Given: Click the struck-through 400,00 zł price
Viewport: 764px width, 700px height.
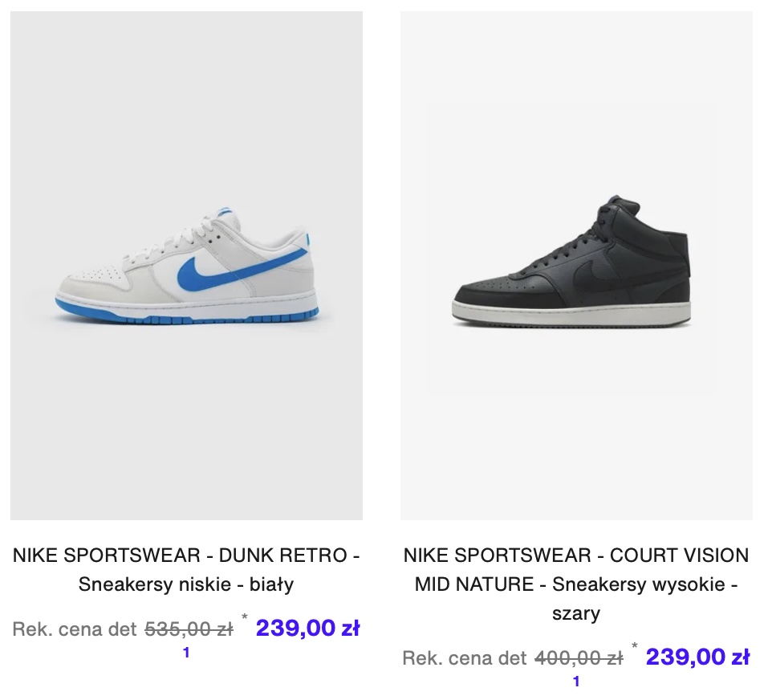Looking at the screenshot, I should 579,658.
